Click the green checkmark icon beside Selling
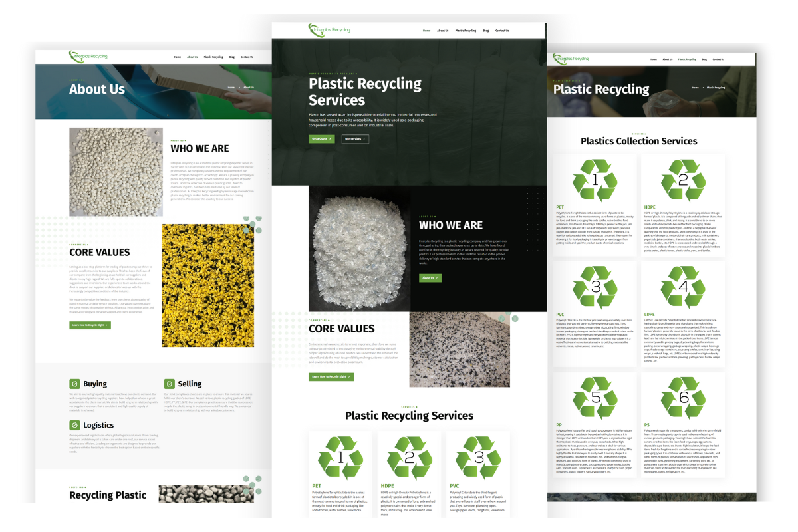Screen dimensions: 798x532 (x=170, y=384)
